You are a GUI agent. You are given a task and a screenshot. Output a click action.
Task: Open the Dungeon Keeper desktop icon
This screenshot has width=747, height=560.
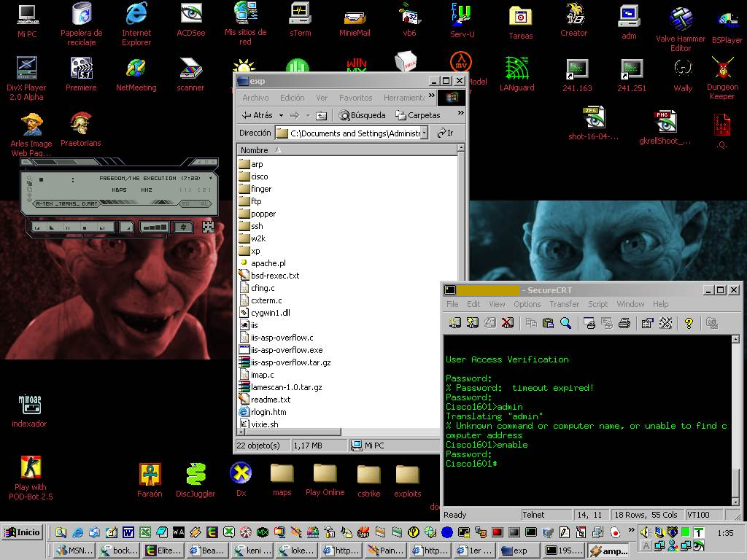[x=722, y=77]
